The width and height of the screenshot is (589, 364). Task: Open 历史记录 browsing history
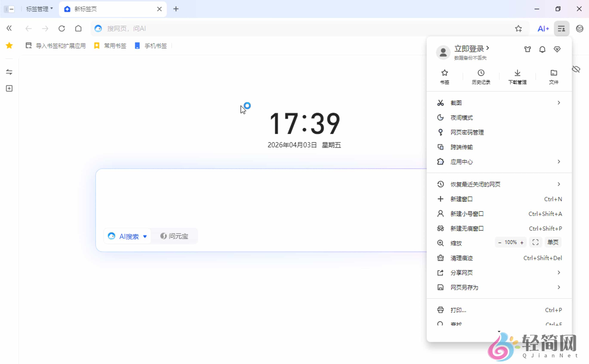point(481,76)
